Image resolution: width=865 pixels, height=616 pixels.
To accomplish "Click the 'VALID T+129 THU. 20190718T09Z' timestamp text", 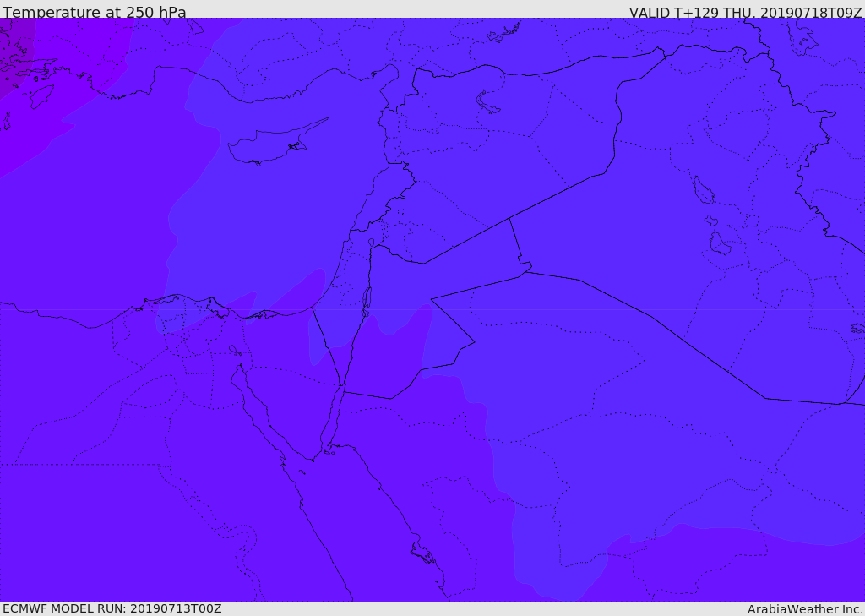I will pyautogui.click(x=745, y=13).
